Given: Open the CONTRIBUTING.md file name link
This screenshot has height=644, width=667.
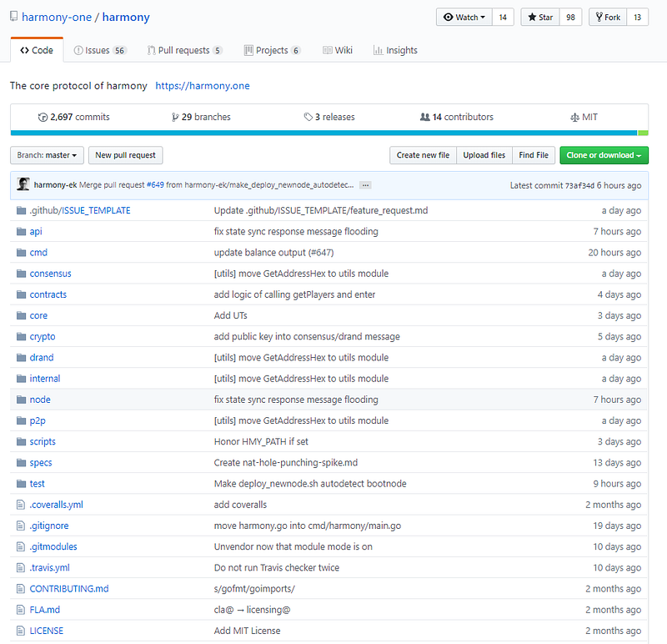Looking at the screenshot, I should coord(69,589).
